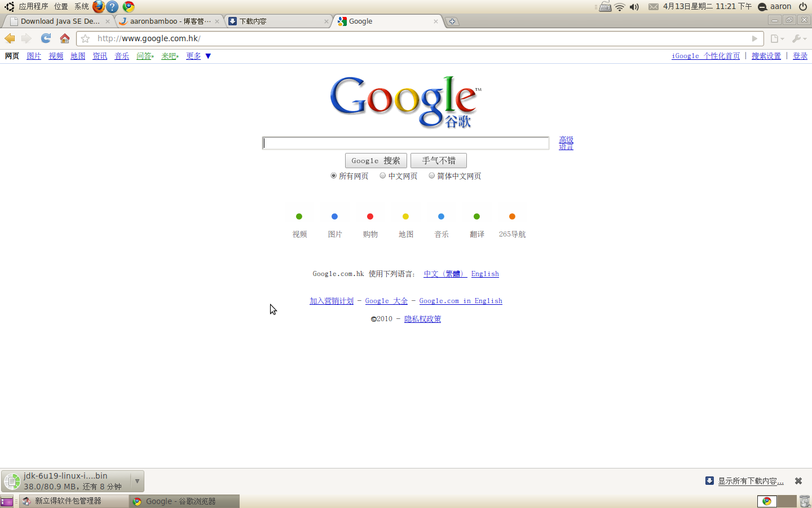Bookmark page with the star icon
Image resolution: width=812 pixels, height=508 pixels.
pyautogui.click(x=85, y=38)
